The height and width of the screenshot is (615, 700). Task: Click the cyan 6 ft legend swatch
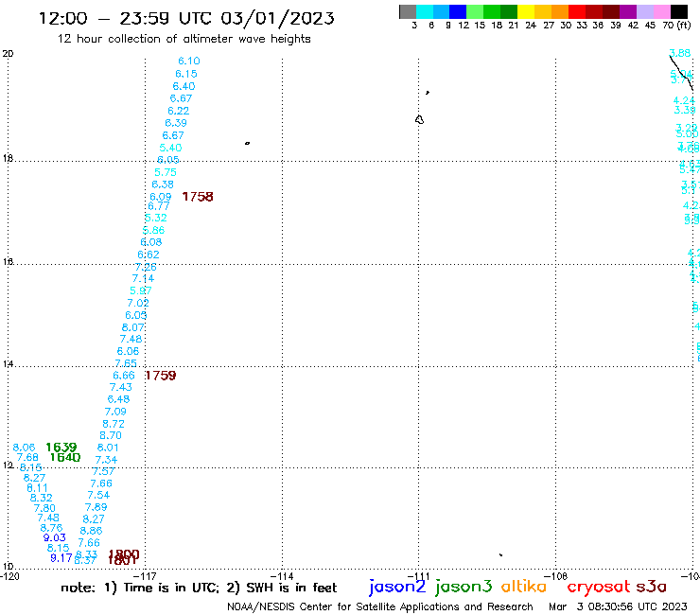425,11
